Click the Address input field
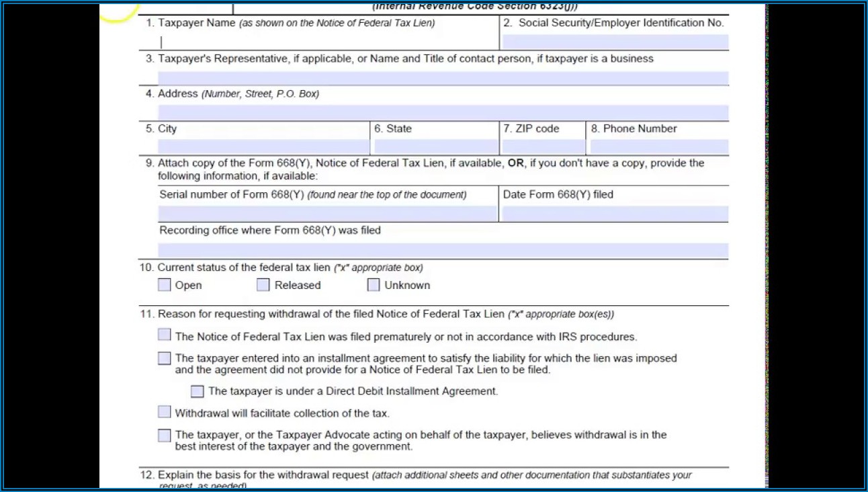 click(x=443, y=112)
